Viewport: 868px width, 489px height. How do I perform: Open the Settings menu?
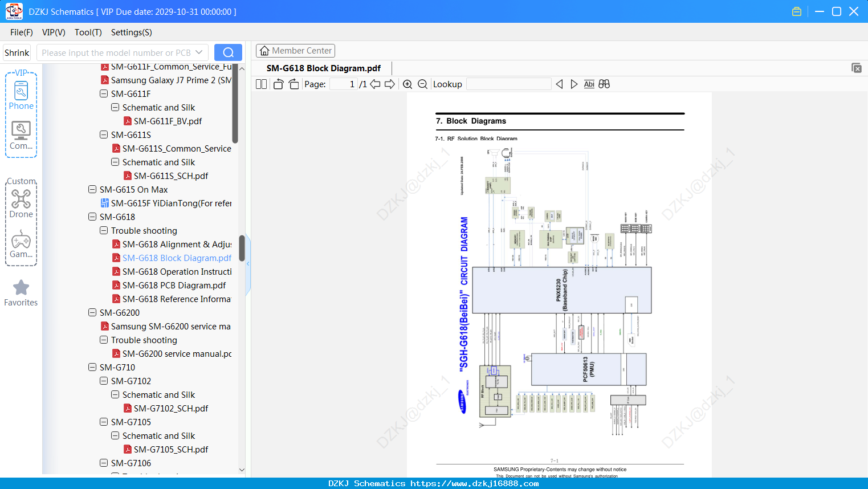coord(132,32)
